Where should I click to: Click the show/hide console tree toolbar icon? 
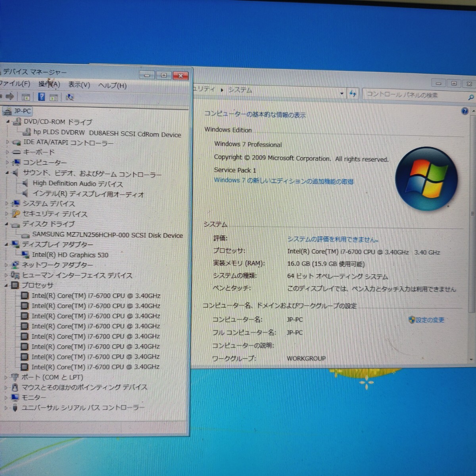[x=26, y=97]
